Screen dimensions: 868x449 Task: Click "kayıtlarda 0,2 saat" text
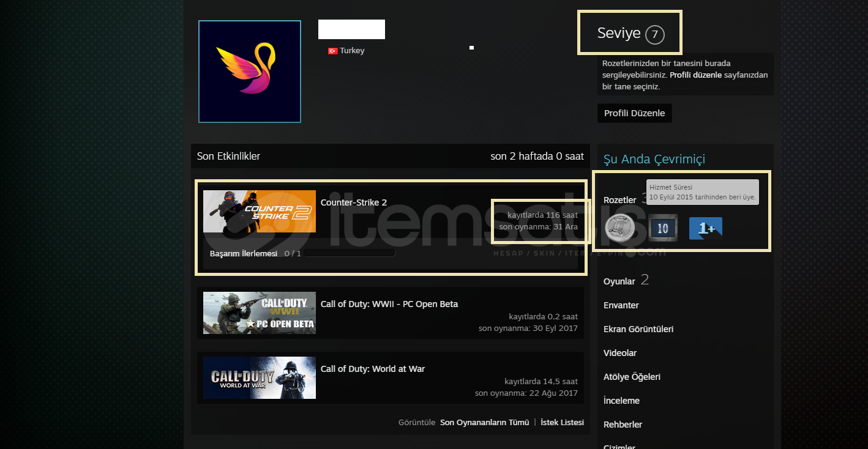(x=544, y=317)
